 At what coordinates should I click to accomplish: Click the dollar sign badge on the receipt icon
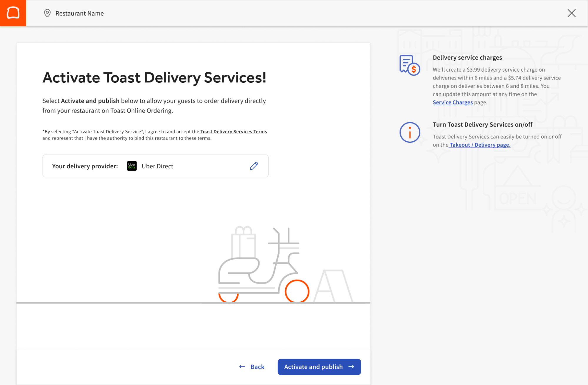coord(414,70)
